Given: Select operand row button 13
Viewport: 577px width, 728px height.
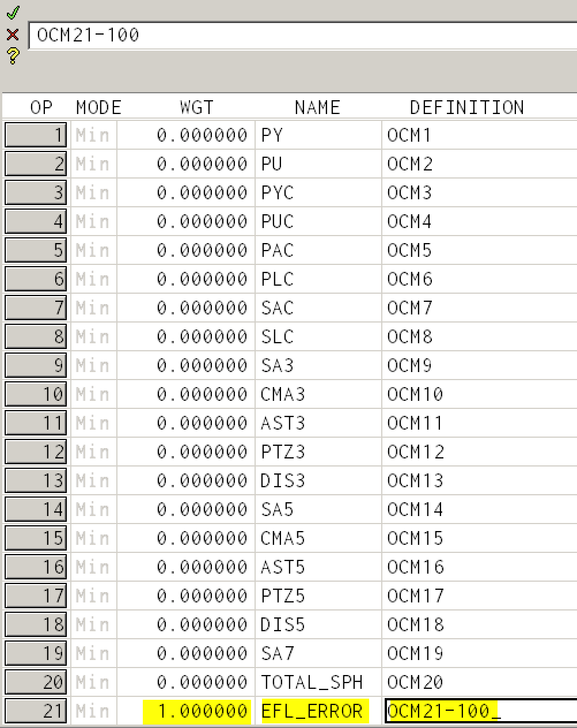Looking at the screenshot, I should coord(36,480).
